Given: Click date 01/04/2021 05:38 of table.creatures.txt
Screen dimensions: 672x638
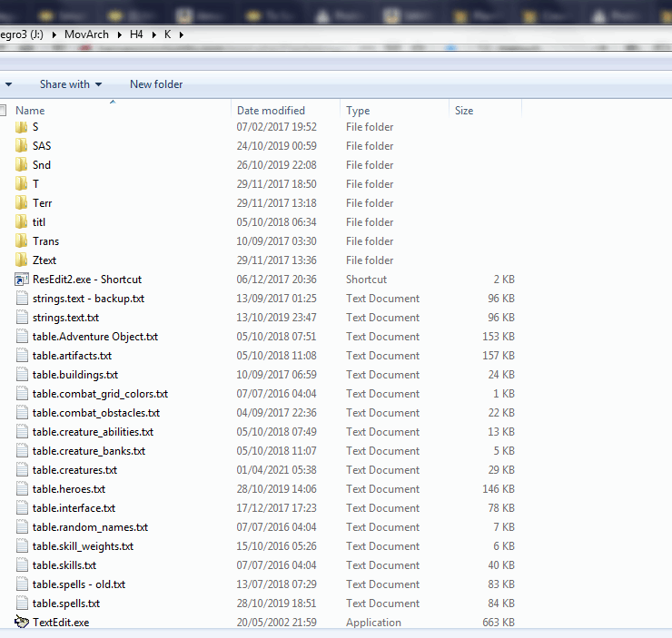Looking at the screenshot, I should point(276,470).
